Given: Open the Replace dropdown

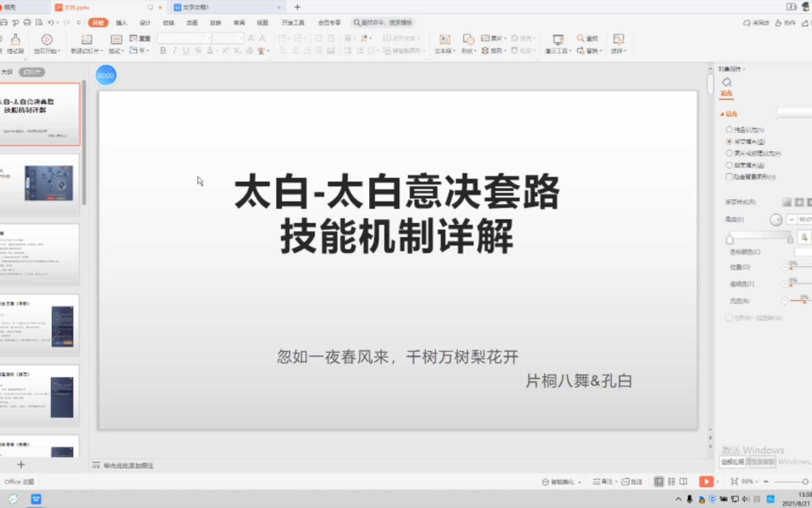Looking at the screenshot, I should pos(589,50).
